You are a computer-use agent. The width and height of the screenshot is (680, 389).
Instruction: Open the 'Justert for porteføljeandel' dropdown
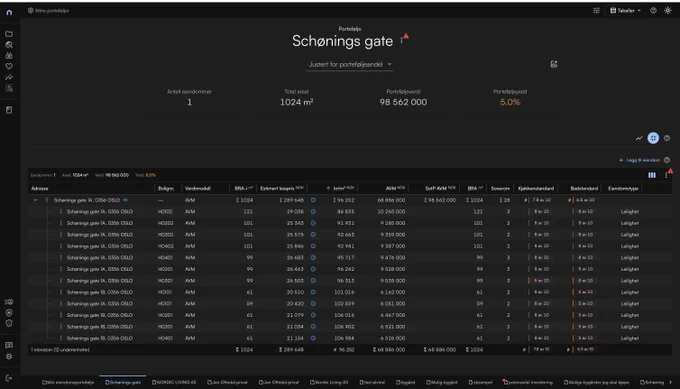(x=350, y=64)
